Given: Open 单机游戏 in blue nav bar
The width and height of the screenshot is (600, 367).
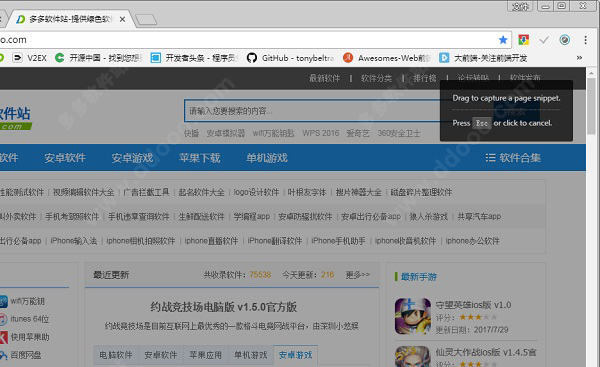Looking at the screenshot, I should point(267,158).
